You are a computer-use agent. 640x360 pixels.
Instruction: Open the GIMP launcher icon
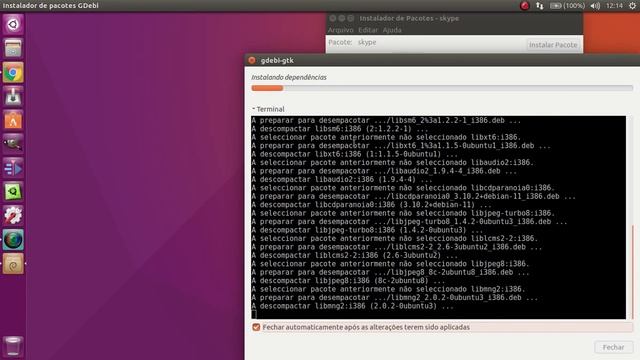(13, 144)
